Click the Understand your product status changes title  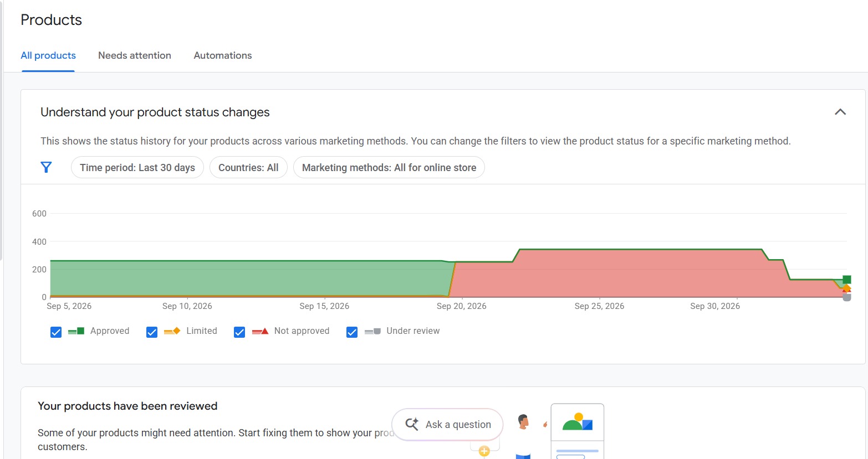point(155,112)
